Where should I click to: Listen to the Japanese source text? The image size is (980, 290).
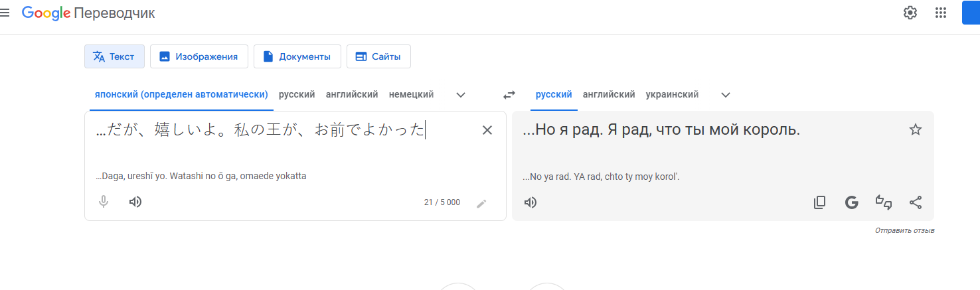point(135,202)
